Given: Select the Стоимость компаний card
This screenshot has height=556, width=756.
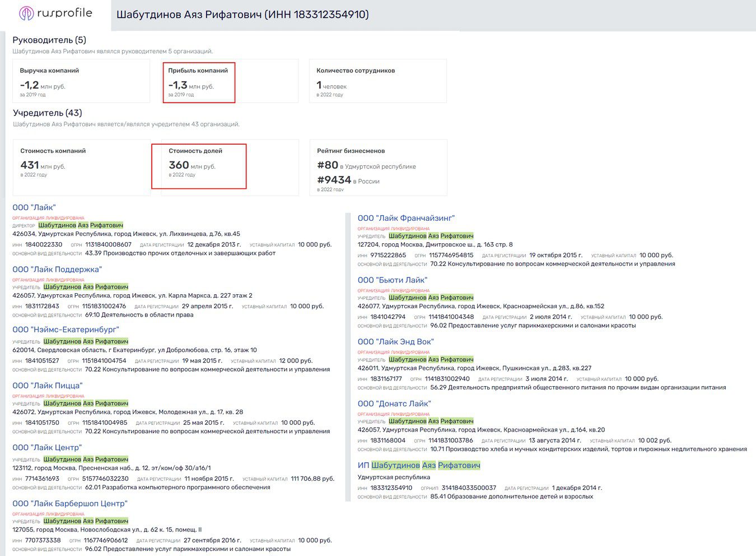Looking at the screenshot, I should pos(82,168).
